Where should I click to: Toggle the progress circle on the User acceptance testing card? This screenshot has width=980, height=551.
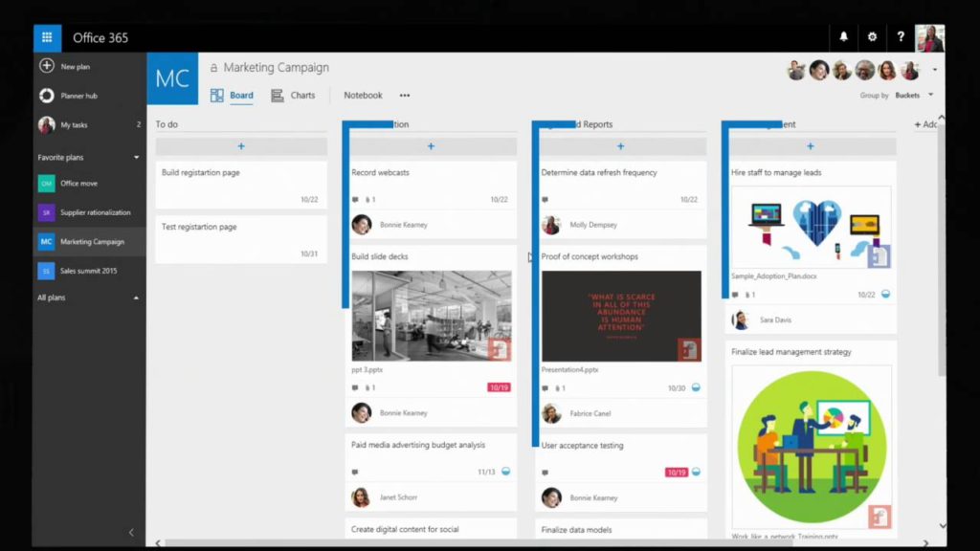pyautogui.click(x=696, y=472)
